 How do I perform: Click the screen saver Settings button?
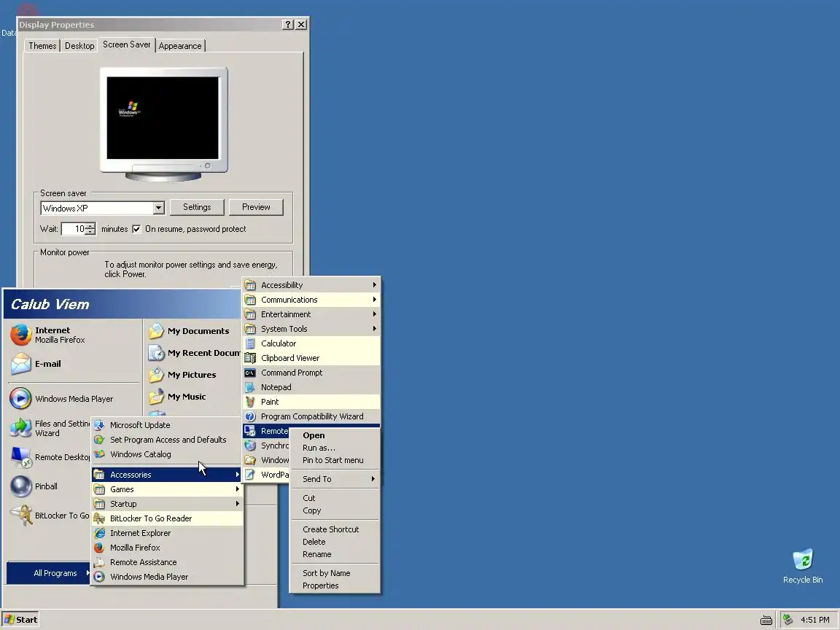pyautogui.click(x=197, y=207)
